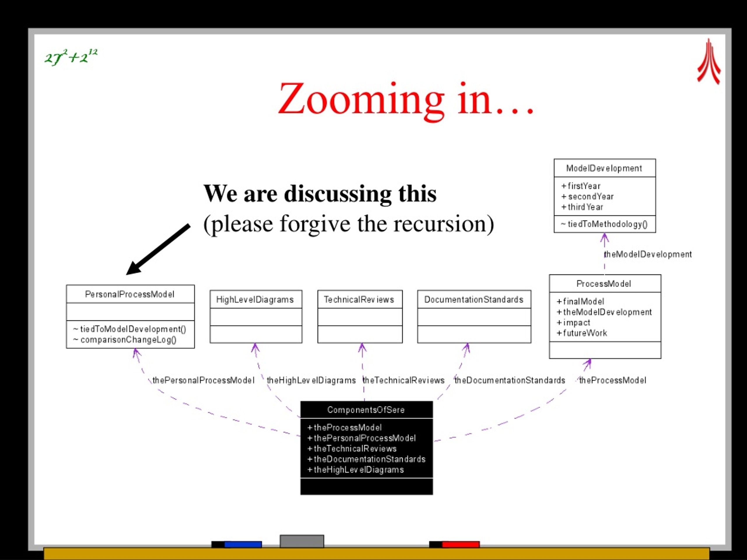Click the +thirdYear attribute
This screenshot has height=560, width=747.
click(x=582, y=207)
